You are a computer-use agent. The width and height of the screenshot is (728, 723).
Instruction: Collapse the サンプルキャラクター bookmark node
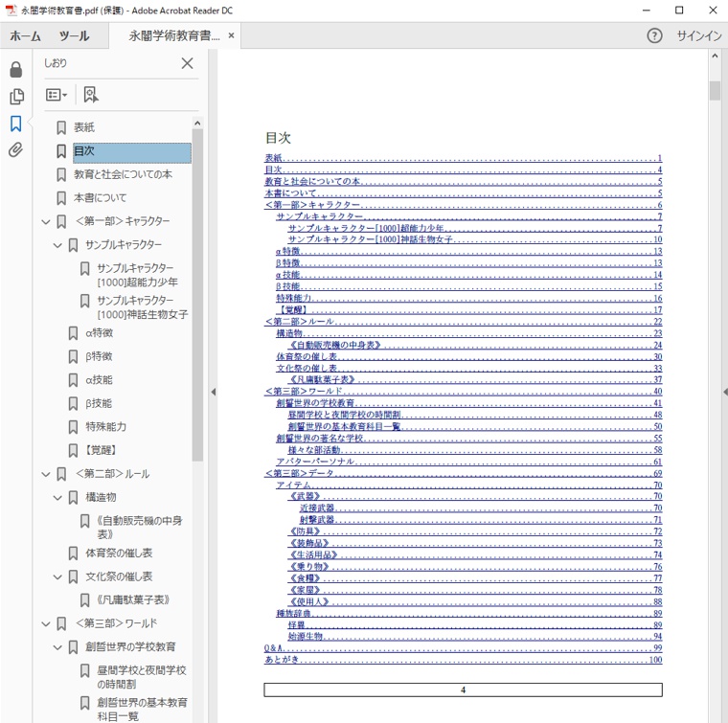click(57, 244)
